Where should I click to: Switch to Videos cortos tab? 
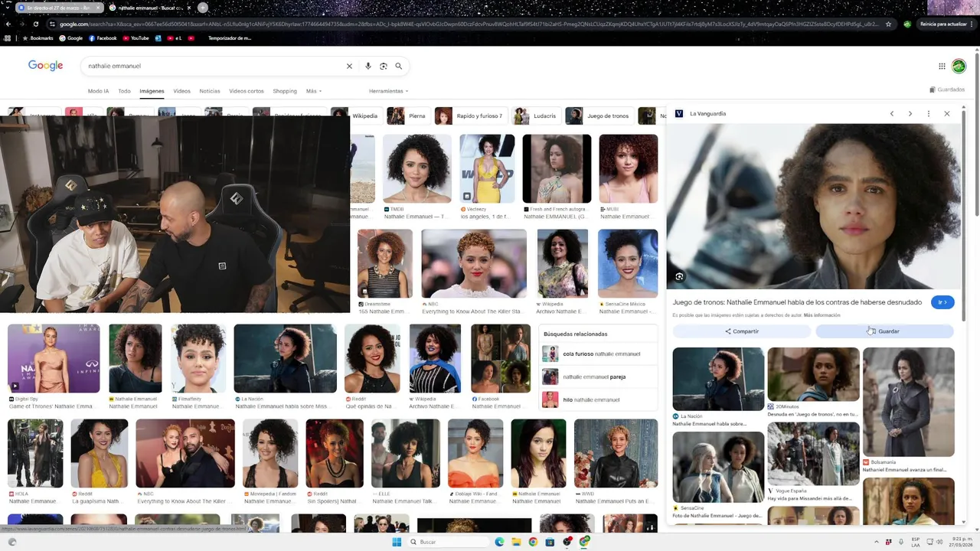coord(247,91)
